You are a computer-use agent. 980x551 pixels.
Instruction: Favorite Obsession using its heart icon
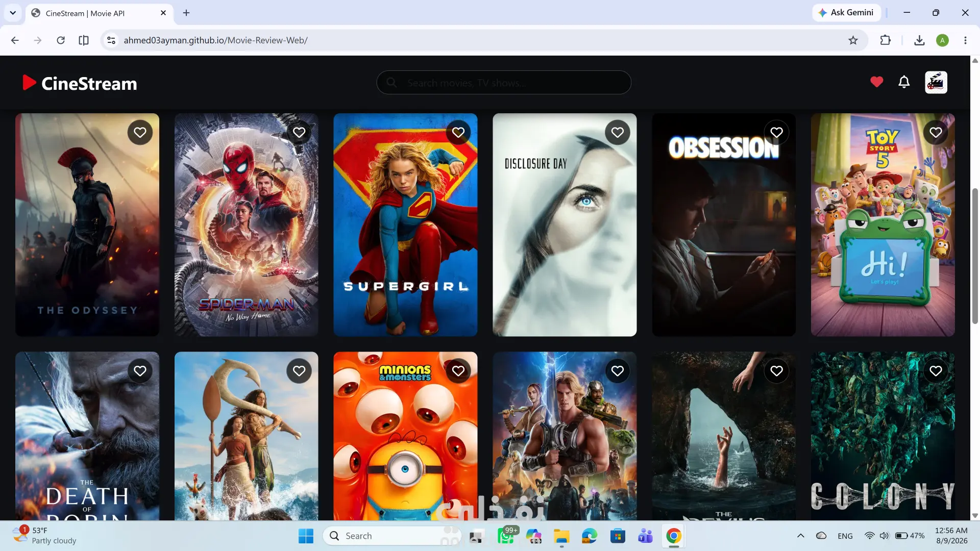click(x=776, y=133)
